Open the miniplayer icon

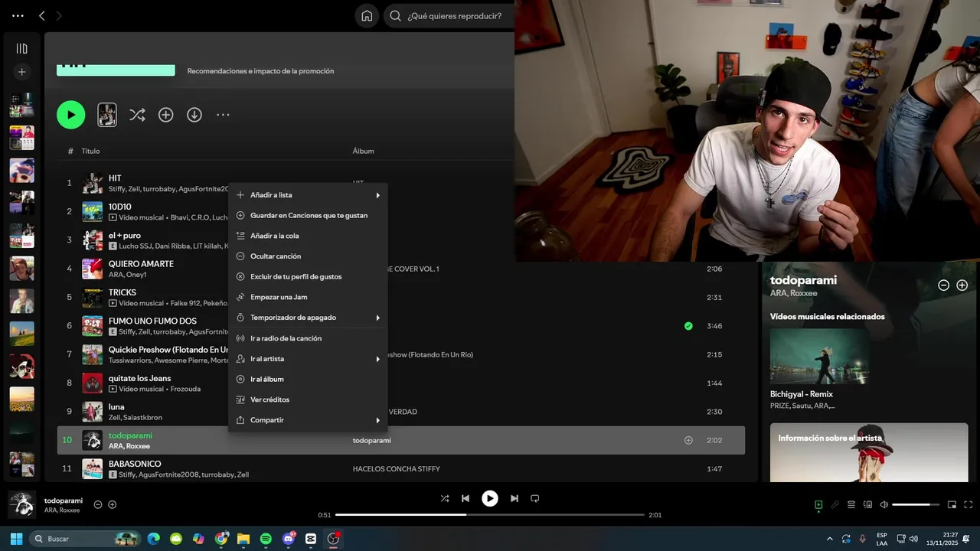pyautogui.click(x=952, y=504)
